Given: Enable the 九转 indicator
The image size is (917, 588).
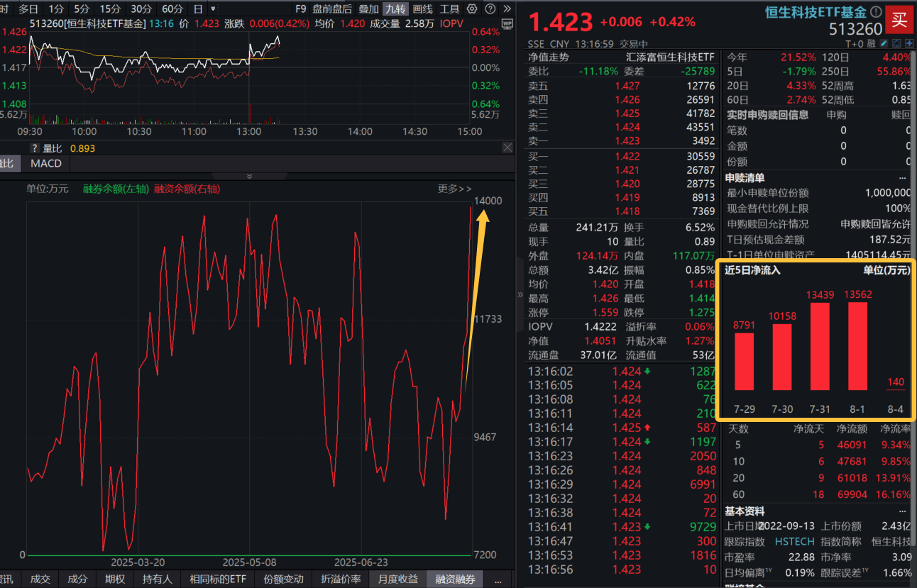Looking at the screenshot, I should (x=395, y=9).
